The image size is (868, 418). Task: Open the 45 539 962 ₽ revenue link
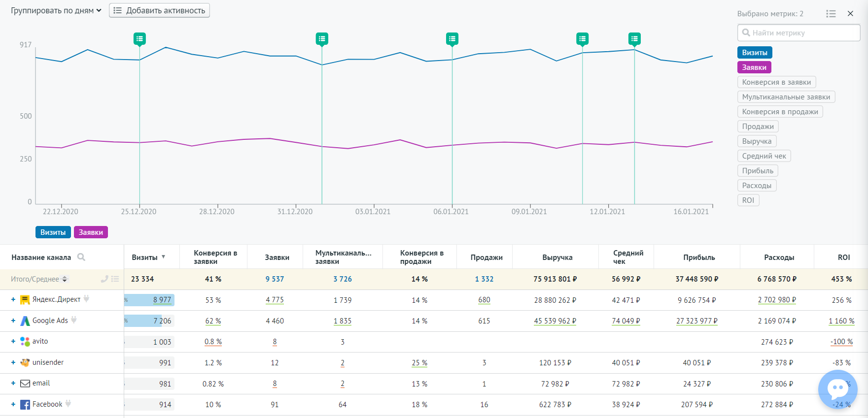coord(555,321)
